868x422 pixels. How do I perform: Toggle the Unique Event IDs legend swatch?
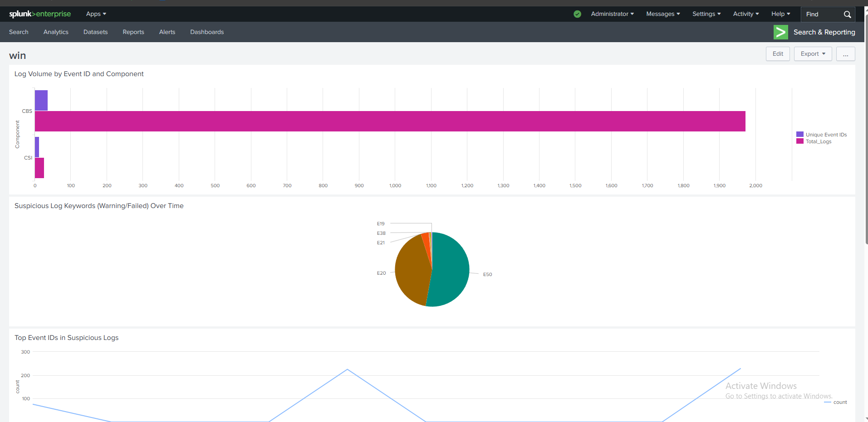(x=800, y=135)
